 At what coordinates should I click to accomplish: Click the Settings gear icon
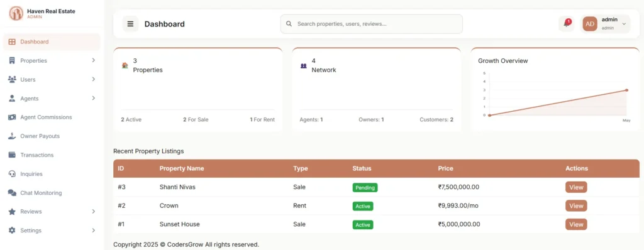12,231
